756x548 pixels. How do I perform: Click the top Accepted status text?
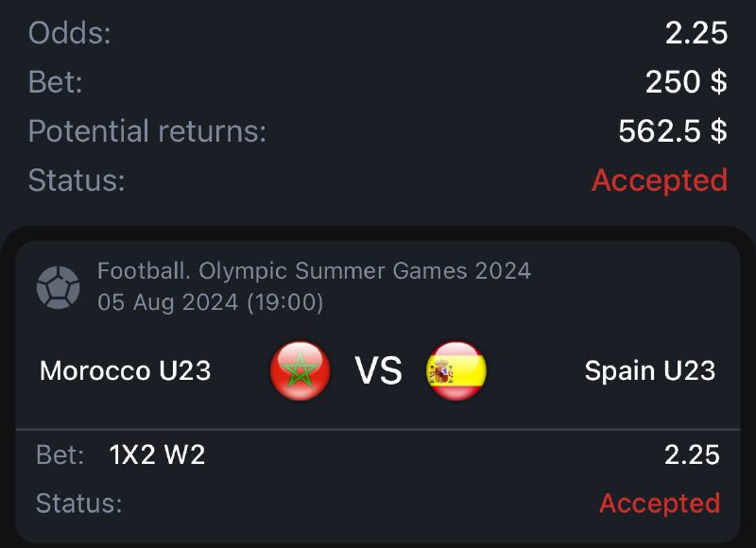tap(660, 180)
